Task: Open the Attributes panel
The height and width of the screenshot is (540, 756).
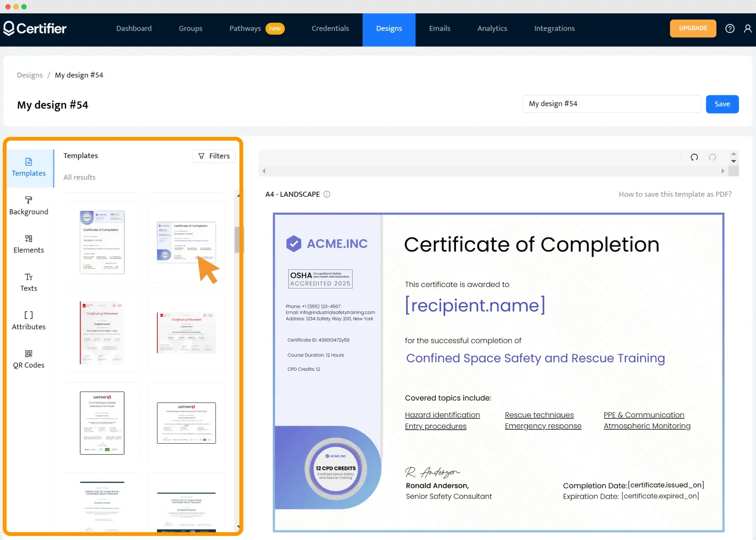Action: pyautogui.click(x=29, y=321)
